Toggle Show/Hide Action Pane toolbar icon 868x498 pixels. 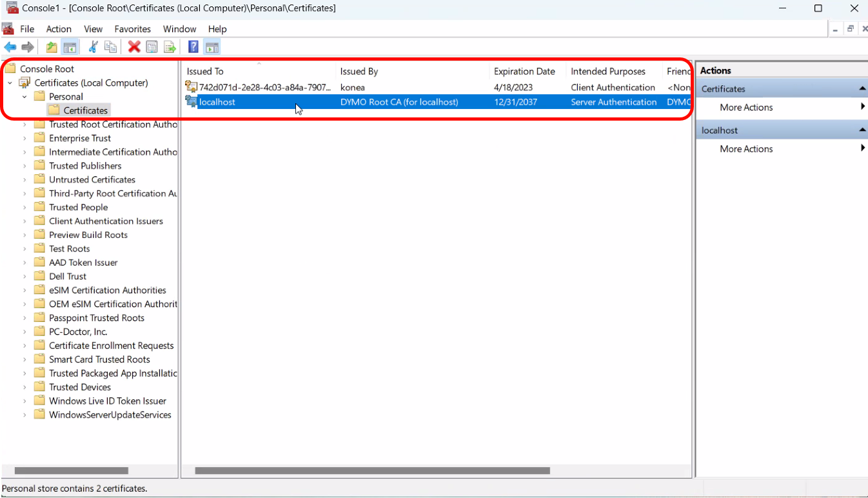212,47
